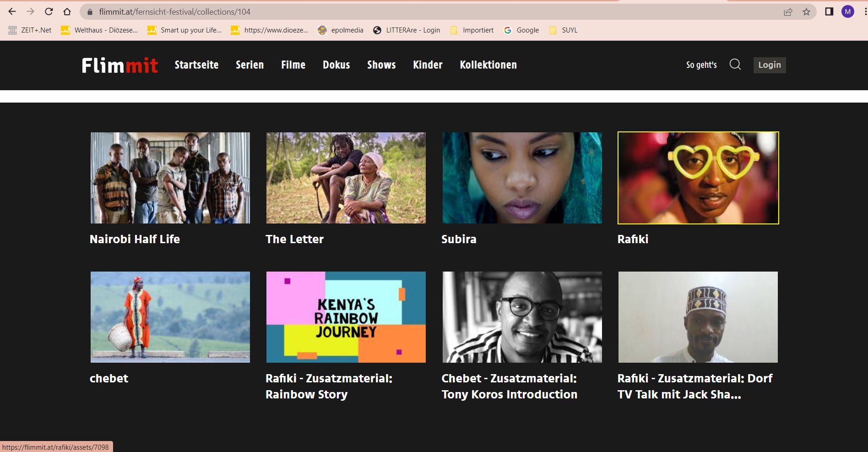Image resolution: width=868 pixels, height=452 pixels.
Task: Click the Subira title link
Action: point(459,239)
